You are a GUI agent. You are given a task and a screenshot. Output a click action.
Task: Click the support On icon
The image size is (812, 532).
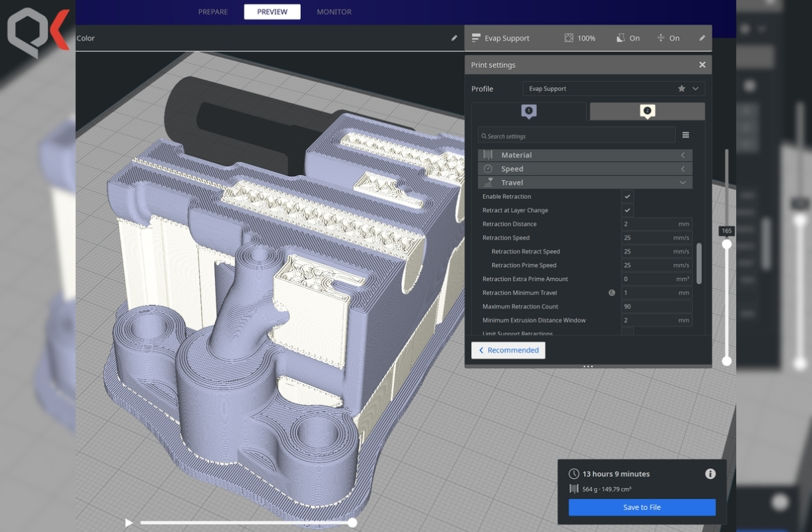pos(620,38)
